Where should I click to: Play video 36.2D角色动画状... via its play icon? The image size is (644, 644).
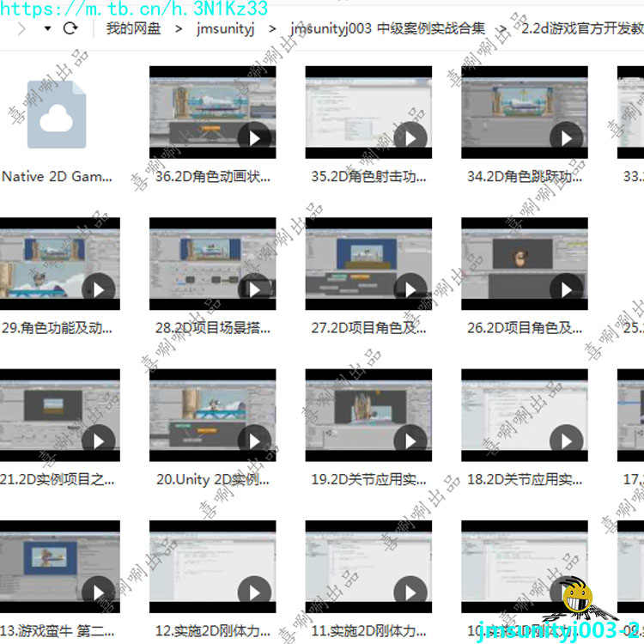[x=254, y=138]
